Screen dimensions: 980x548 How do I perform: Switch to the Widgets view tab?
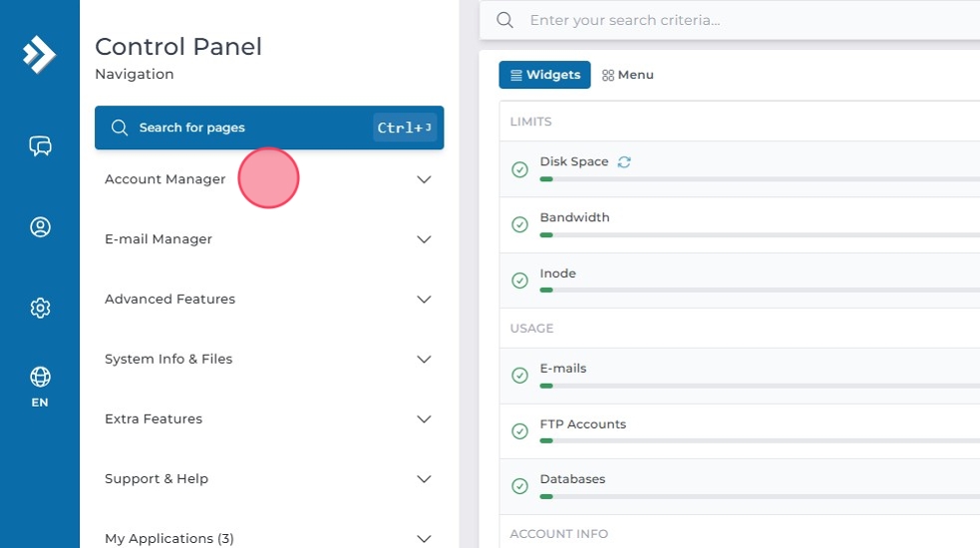[x=544, y=75]
